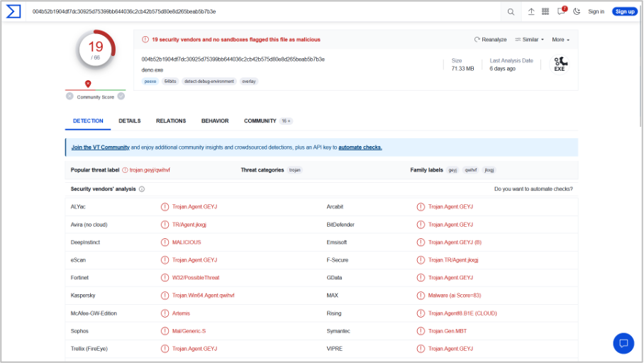Click the Symantec detection alert icon

(421, 331)
